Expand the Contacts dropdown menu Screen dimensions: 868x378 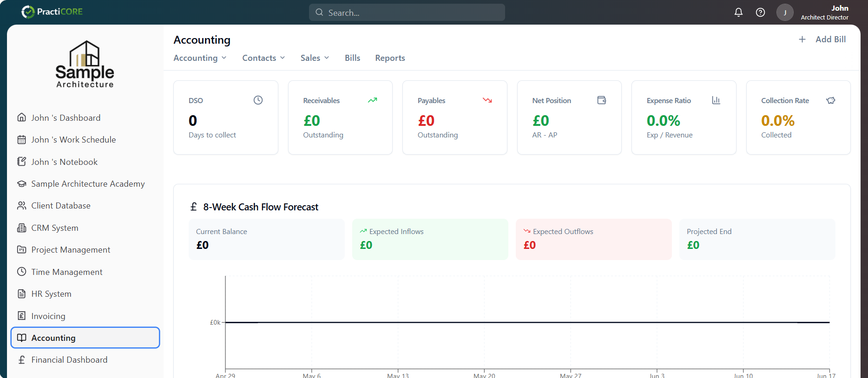pos(263,58)
